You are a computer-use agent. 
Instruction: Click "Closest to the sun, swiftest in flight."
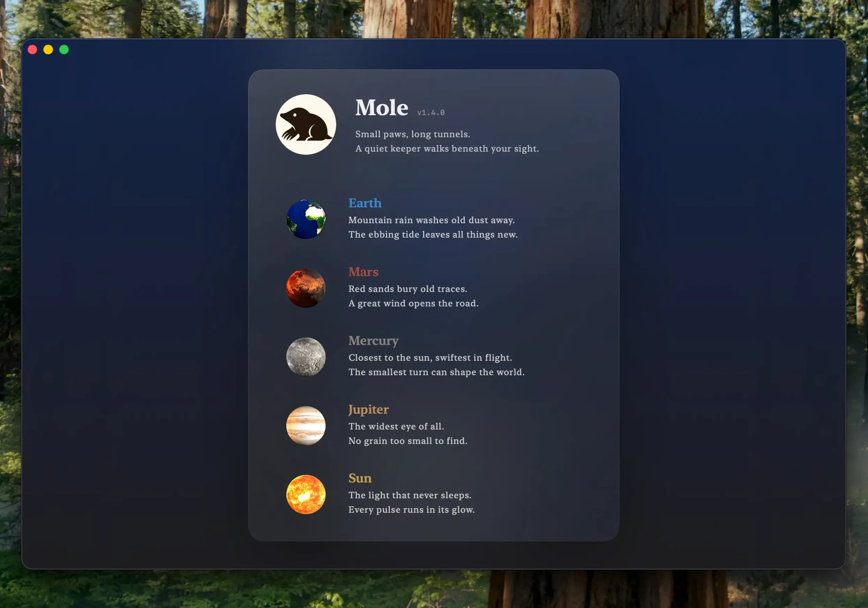point(430,358)
